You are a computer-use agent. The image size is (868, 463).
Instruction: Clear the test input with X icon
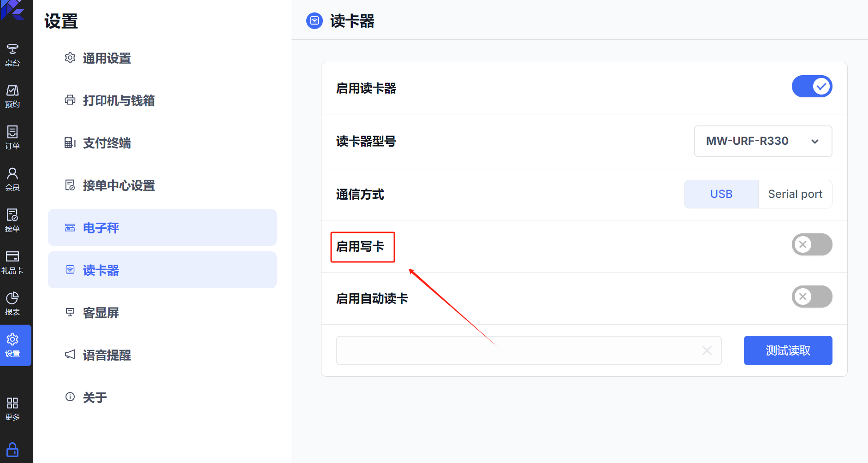(707, 350)
